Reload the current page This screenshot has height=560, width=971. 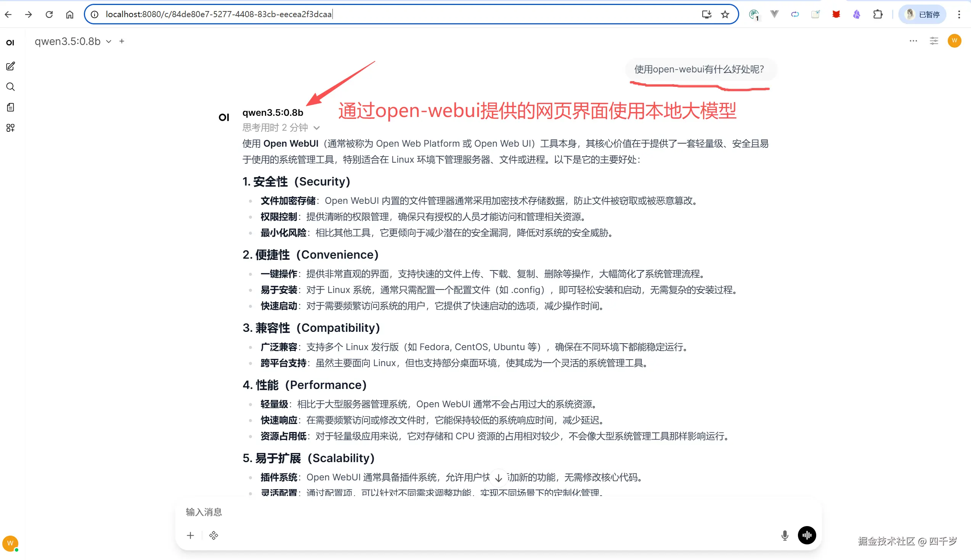(x=49, y=14)
